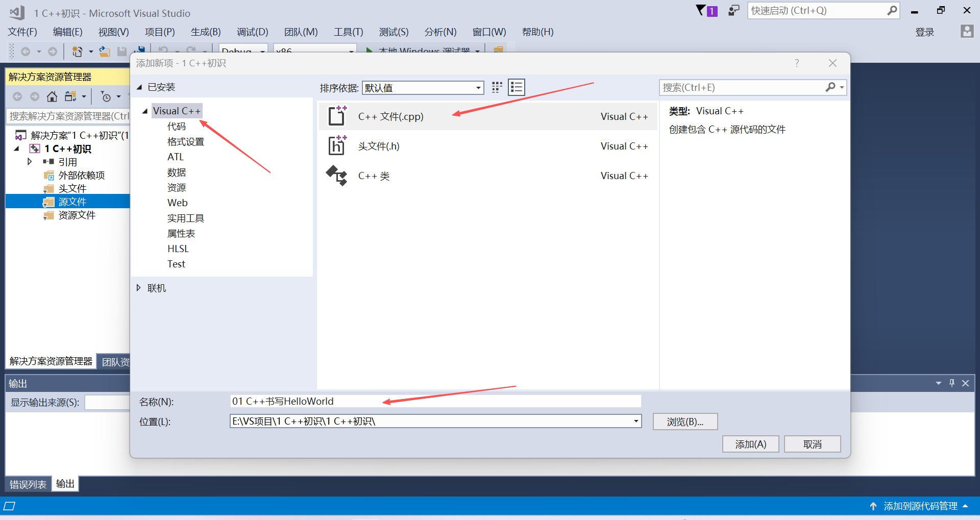980x520 pixels.
Task: Click the Solution Explorer back arrow icon
Action: pos(17,96)
